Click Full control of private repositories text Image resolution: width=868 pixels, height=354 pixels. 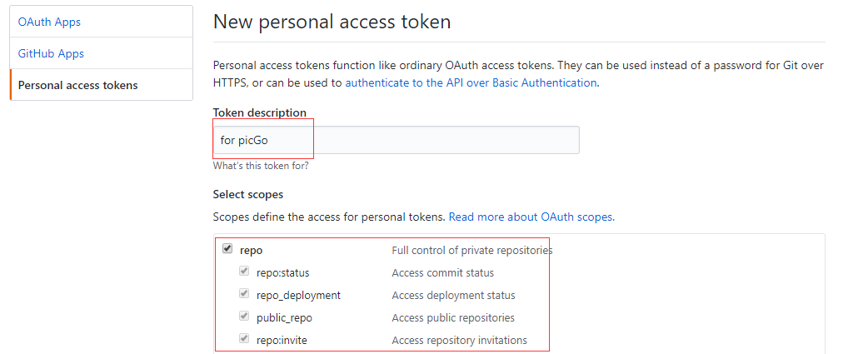click(x=471, y=250)
